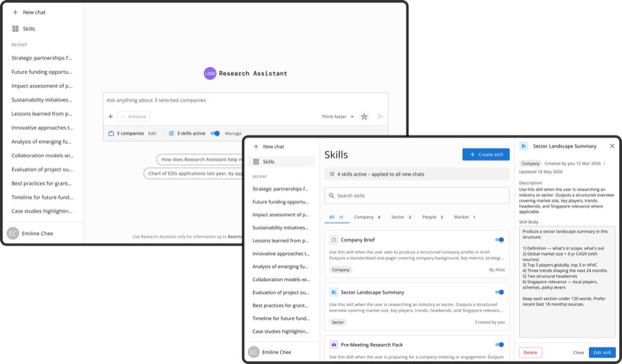Image resolution: width=622 pixels, height=364 pixels.
Task: Switch to the People tab
Action: (433, 218)
